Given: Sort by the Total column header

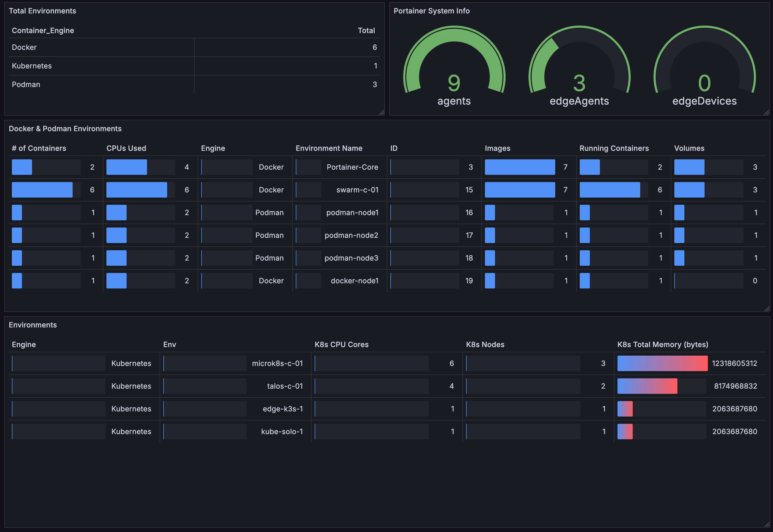Looking at the screenshot, I should coord(366,31).
